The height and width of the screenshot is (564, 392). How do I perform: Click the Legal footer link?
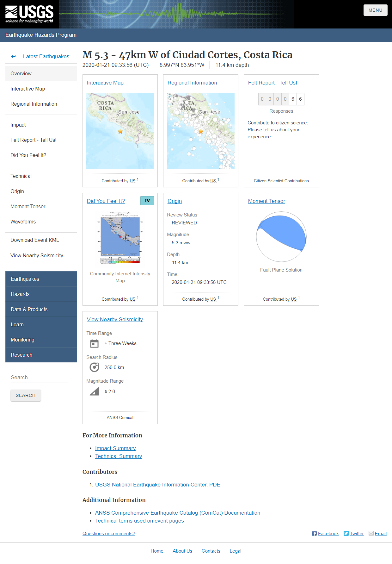(236, 551)
